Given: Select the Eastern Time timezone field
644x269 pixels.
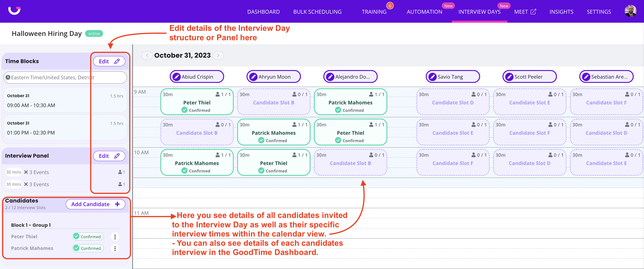Looking at the screenshot, I should click(x=65, y=77).
